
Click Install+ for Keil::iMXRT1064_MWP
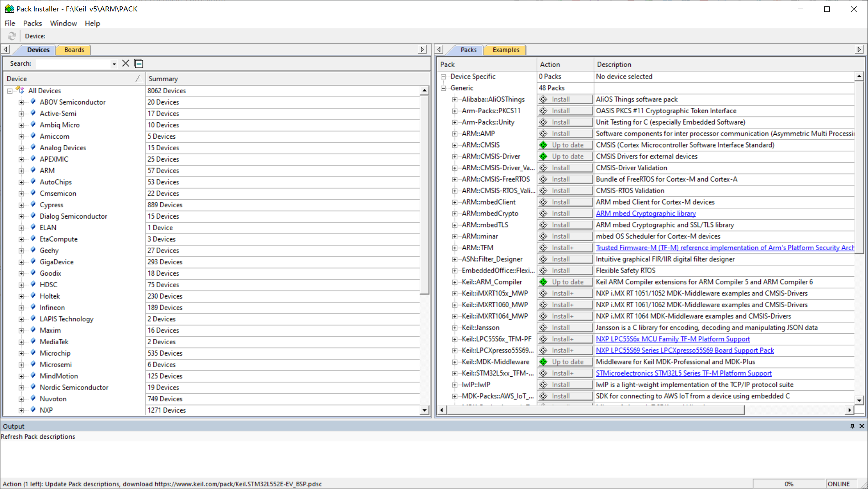tap(565, 316)
